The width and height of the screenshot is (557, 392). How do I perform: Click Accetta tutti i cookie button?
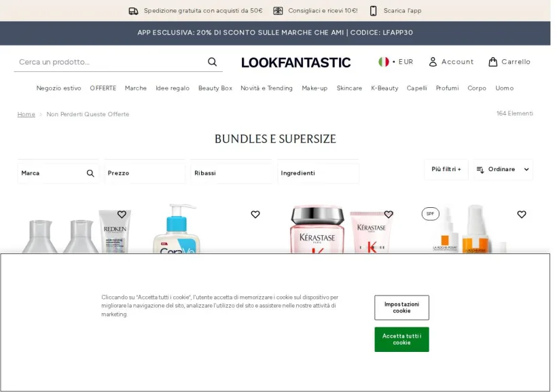point(401,340)
